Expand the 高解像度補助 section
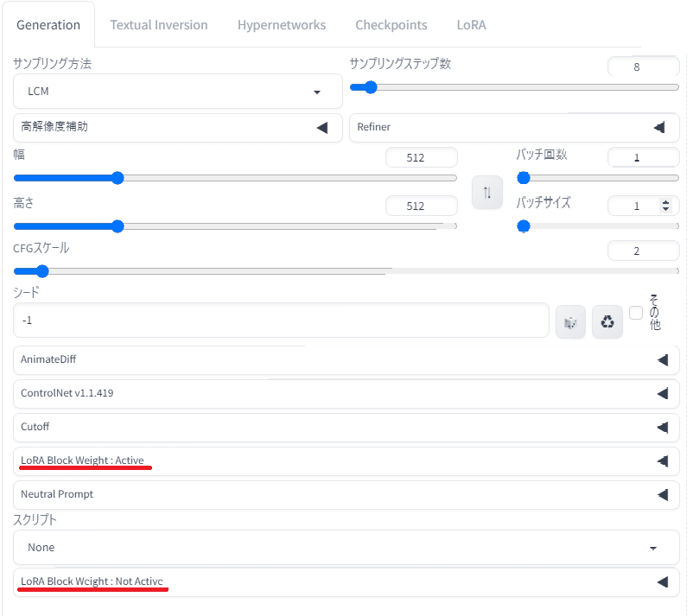 click(x=321, y=127)
